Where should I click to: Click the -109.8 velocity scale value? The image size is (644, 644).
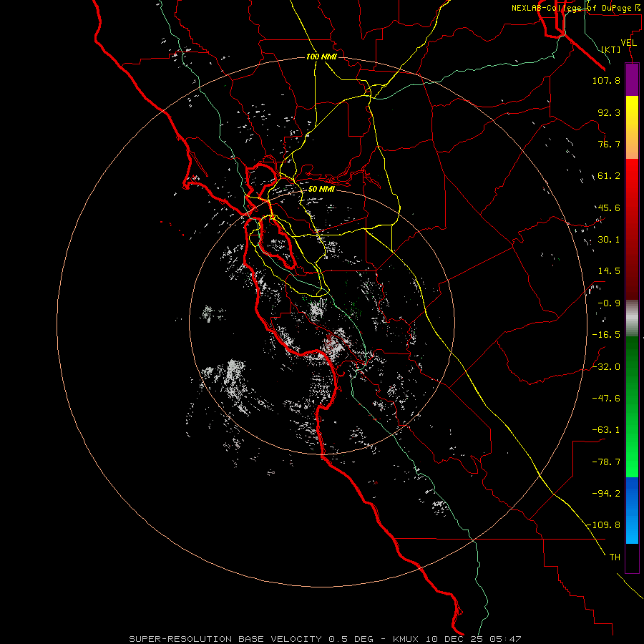tap(604, 525)
